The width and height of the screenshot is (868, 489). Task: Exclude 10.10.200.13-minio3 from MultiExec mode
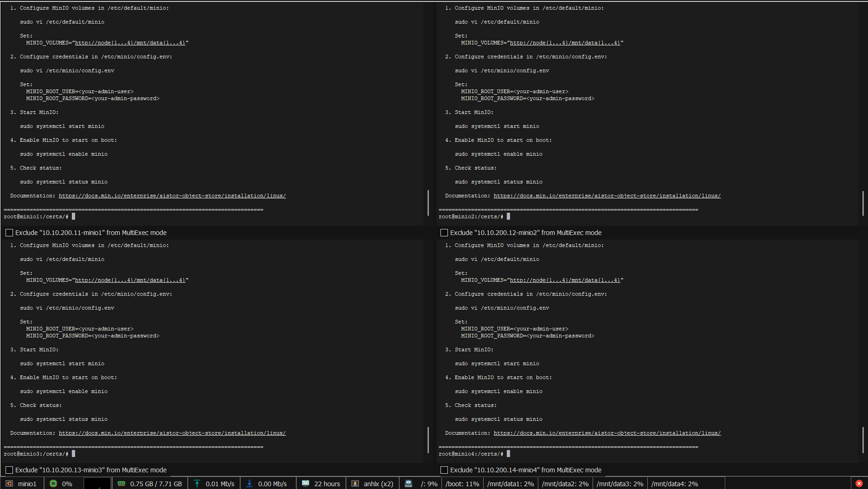click(9, 470)
